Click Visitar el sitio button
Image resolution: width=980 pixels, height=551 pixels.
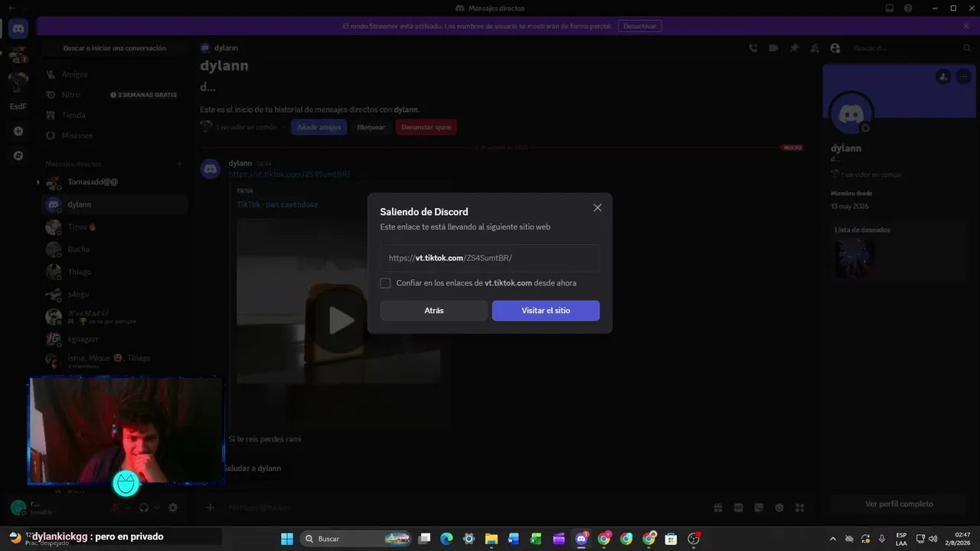pos(546,311)
